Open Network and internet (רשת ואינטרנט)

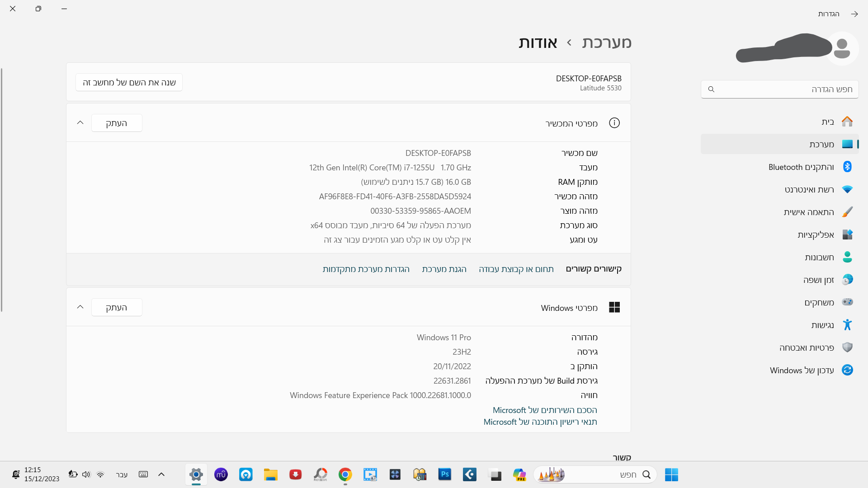pos(809,190)
